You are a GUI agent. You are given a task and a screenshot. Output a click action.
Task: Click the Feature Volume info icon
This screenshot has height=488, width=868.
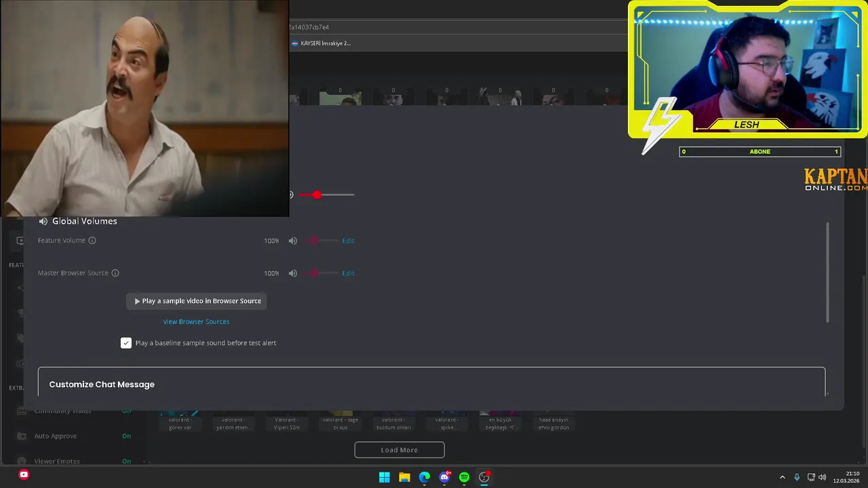92,241
